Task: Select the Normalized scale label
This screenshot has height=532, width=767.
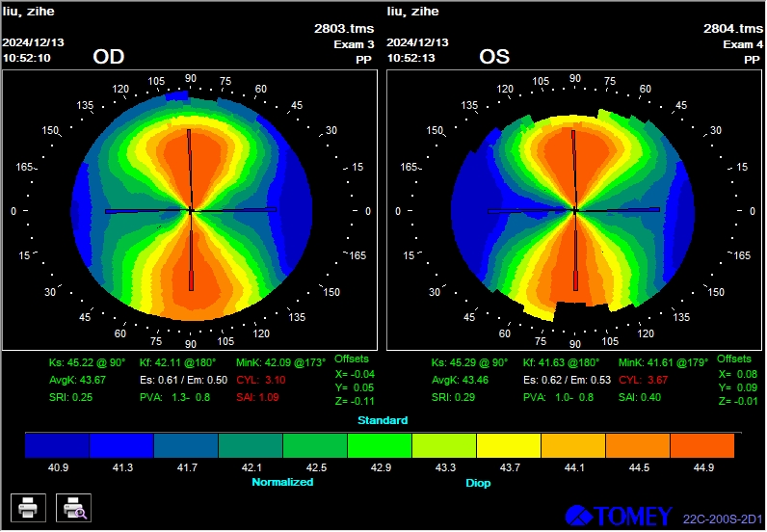Action: tap(282, 481)
